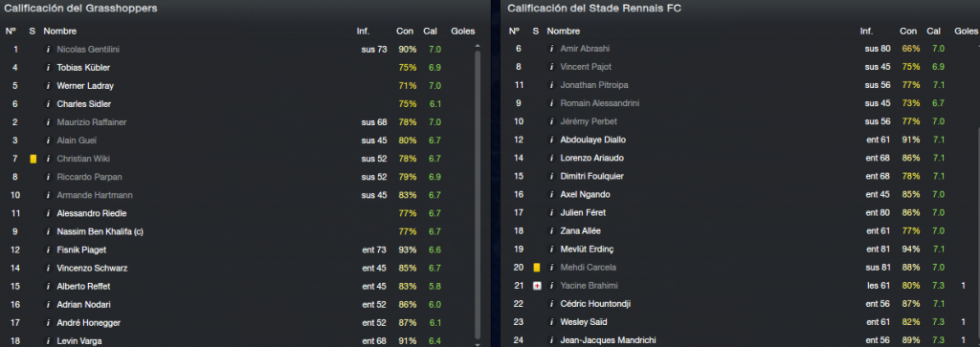Select Alessandro Riedle player name
Image resolution: width=980 pixels, height=347 pixels.
tap(92, 213)
